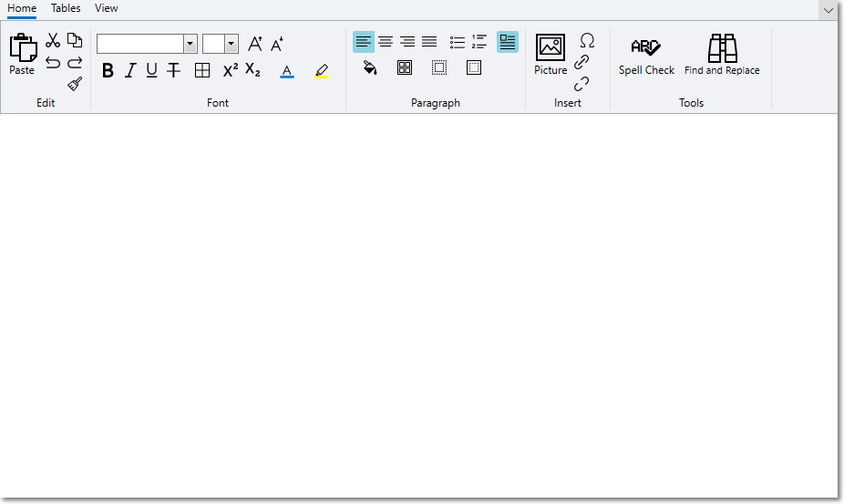The image size is (844, 504).
Task: Open Find and Replace
Action: (x=722, y=55)
